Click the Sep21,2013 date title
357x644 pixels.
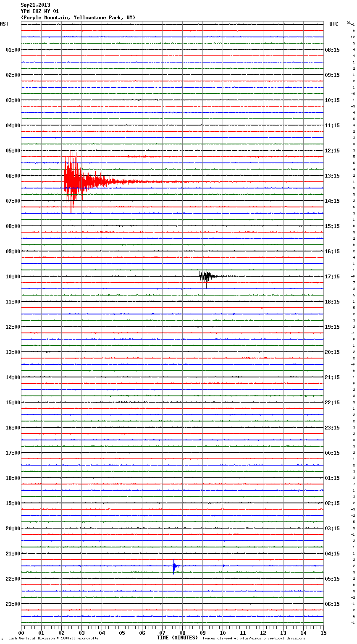(x=35, y=5)
